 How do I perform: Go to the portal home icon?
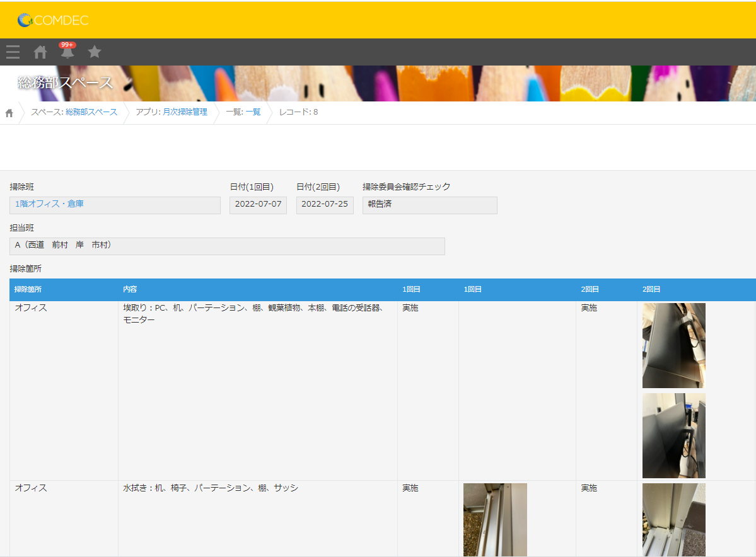point(40,52)
